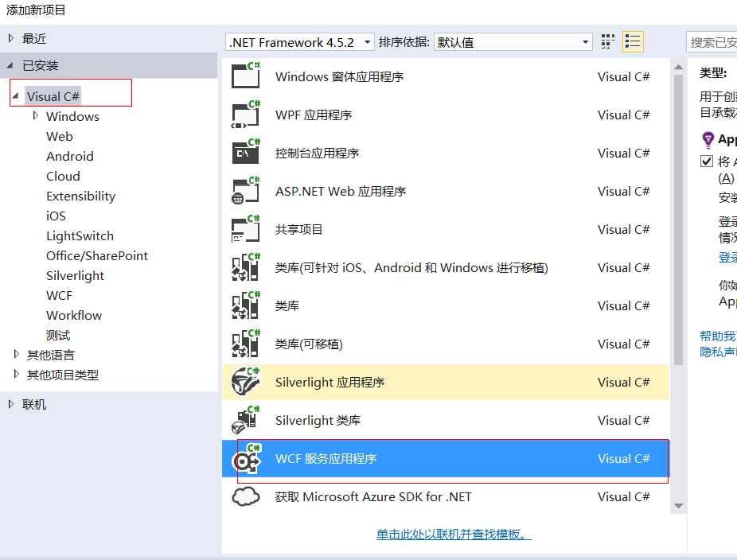Click the template list scroll up arrow

click(x=678, y=67)
